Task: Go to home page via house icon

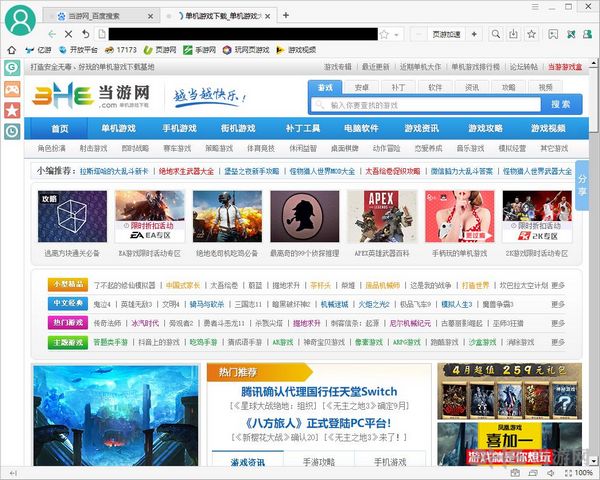Action: tap(12, 50)
